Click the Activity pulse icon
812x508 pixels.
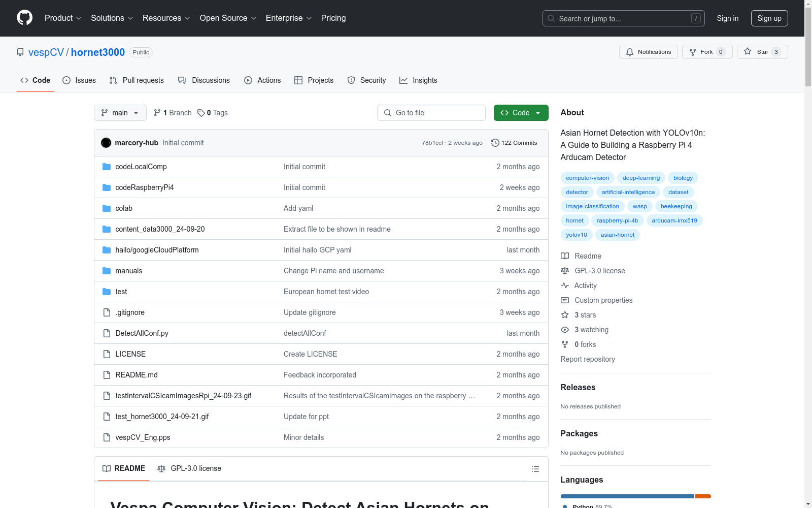[x=565, y=285]
